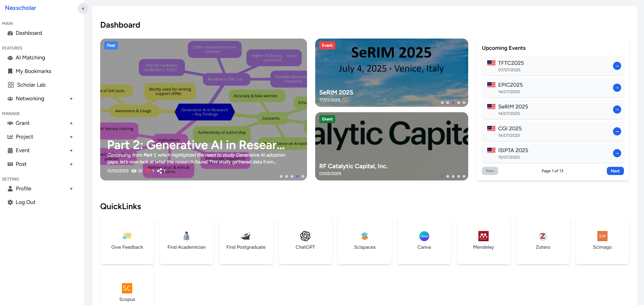The width and height of the screenshot is (644, 305).
Task: Open the Zotero quicklink icon
Action: click(542, 236)
